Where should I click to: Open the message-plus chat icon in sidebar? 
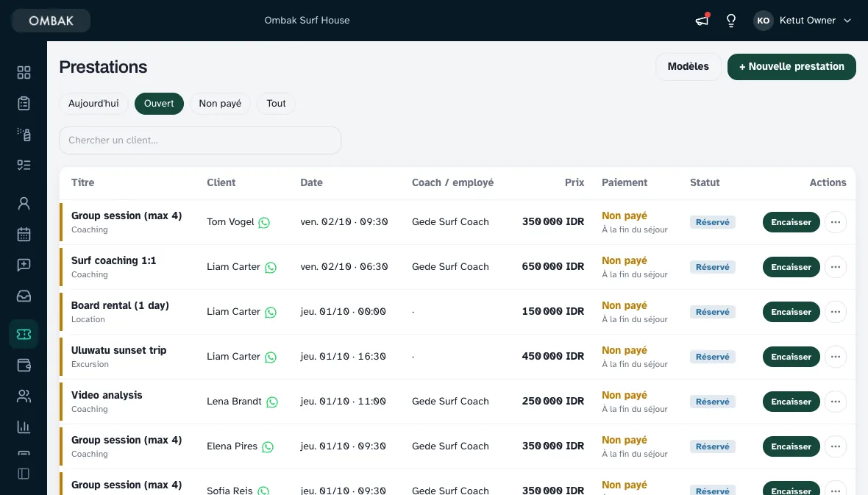click(x=24, y=265)
